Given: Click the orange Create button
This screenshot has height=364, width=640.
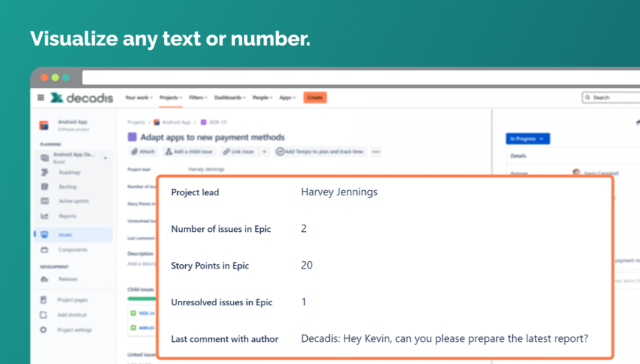Looking at the screenshot, I should (314, 98).
